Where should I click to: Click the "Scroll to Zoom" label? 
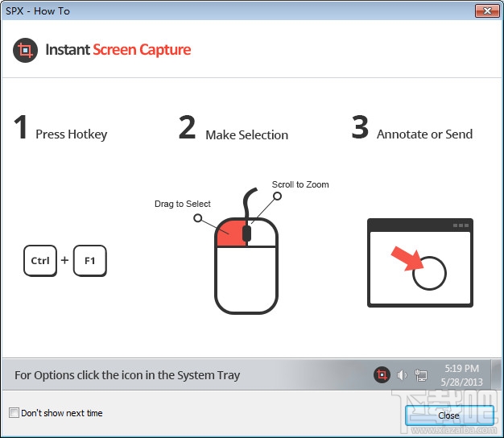300,184
